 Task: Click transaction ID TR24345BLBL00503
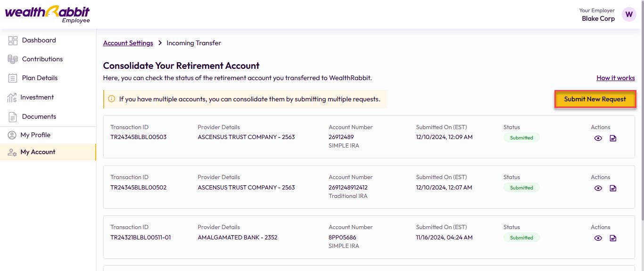click(x=139, y=137)
